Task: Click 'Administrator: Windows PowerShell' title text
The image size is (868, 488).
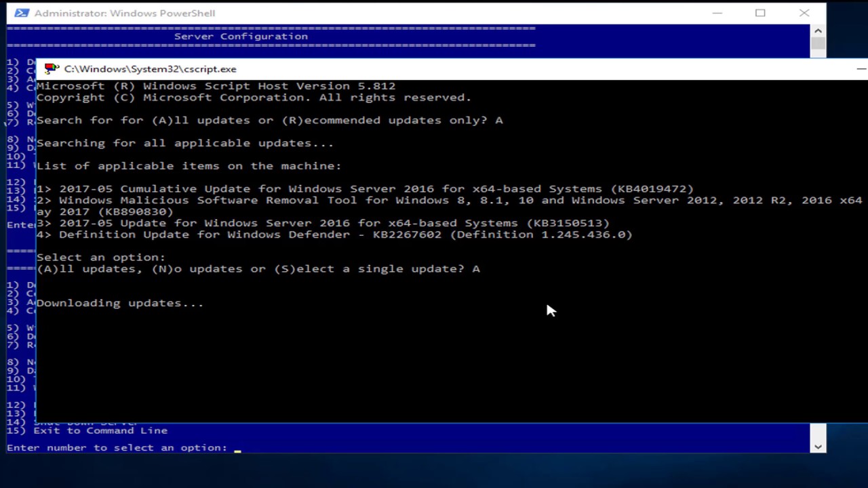Action: (x=125, y=13)
